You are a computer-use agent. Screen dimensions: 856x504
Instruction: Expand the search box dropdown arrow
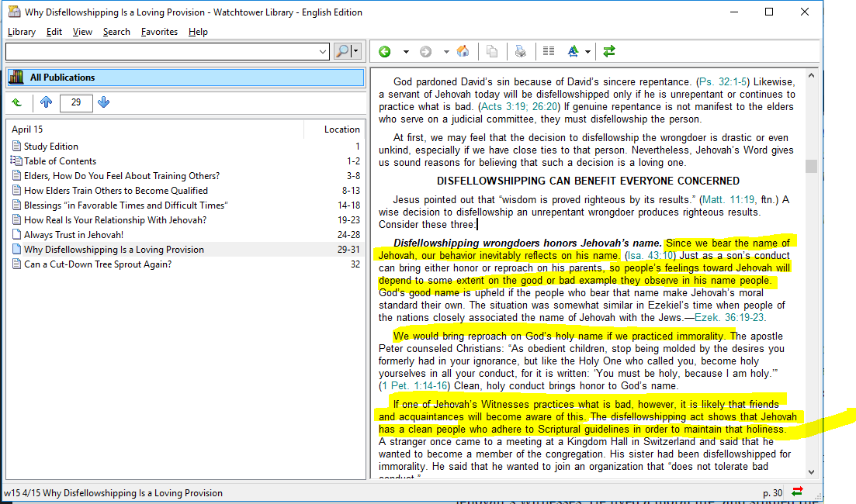(324, 52)
